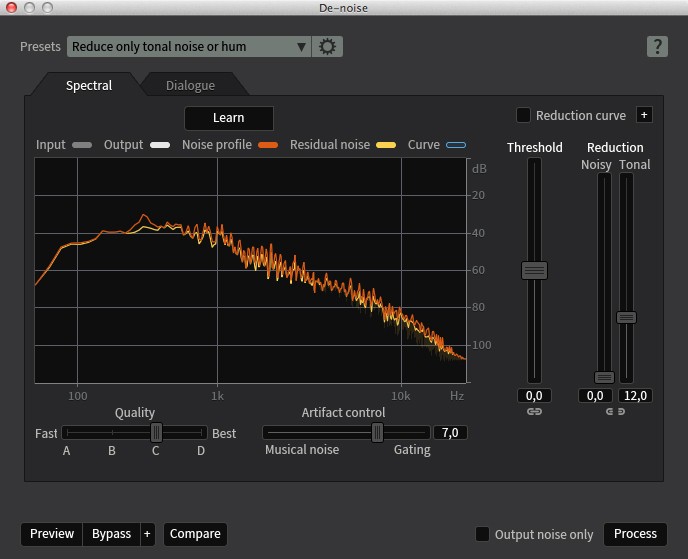This screenshot has height=559, width=688.
Task: Open the Presets dropdown list
Action: click(189, 47)
